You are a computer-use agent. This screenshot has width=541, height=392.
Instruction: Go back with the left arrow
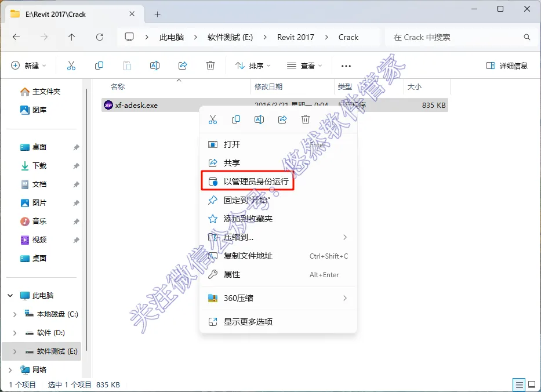tap(16, 37)
